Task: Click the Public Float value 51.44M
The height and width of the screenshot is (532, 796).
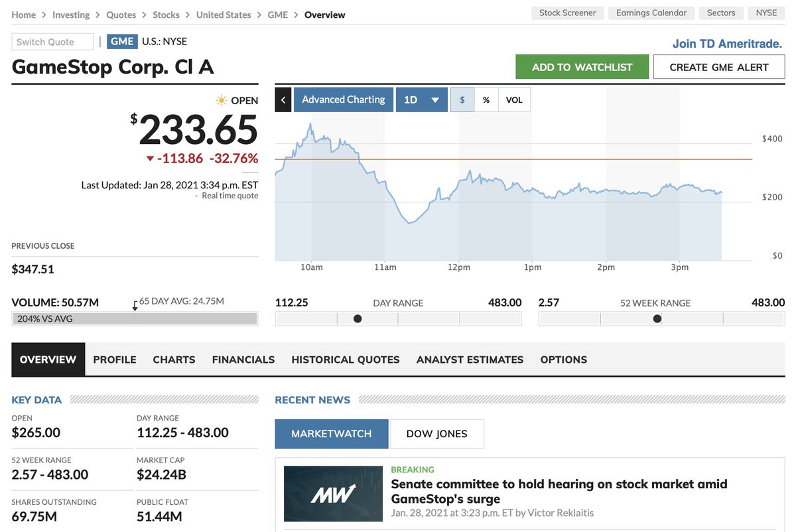Action: 159,516
